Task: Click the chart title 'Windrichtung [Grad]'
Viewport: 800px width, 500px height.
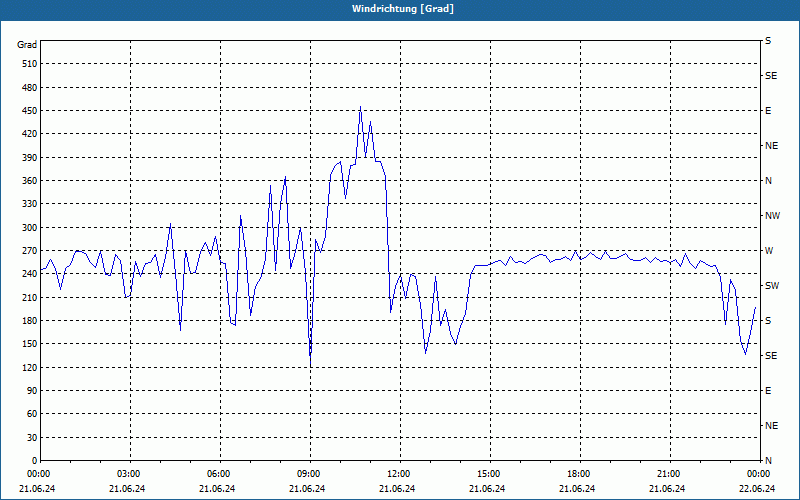Action: pyautogui.click(x=403, y=9)
